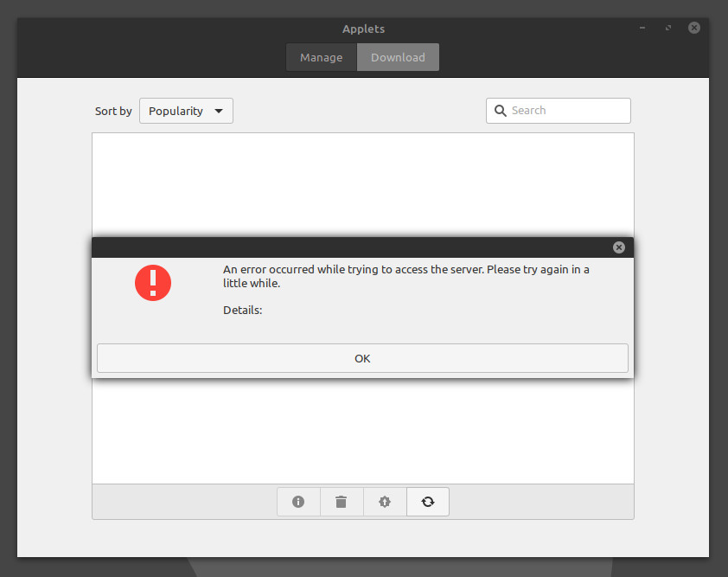Click the 'Details:' label text
The width and height of the screenshot is (728, 577).
(242, 311)
